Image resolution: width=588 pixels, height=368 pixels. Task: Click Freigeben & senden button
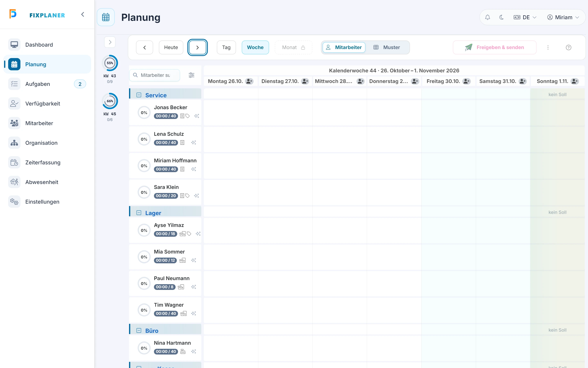pyautogui.click(x=494, y=47)
